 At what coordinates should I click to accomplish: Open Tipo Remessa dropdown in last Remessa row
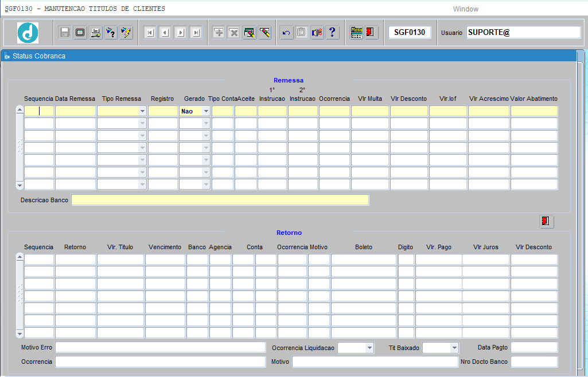coord(142,184)
